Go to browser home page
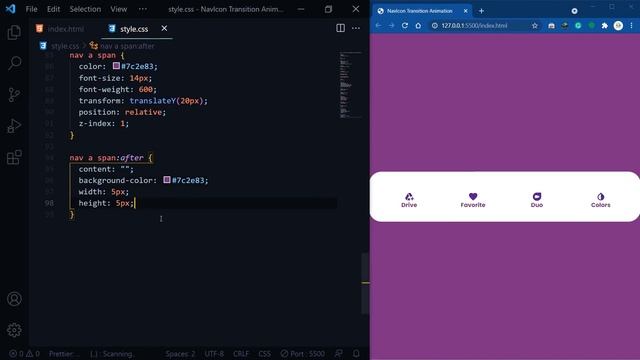Screen dimensions: 640x360 [418, 26]
